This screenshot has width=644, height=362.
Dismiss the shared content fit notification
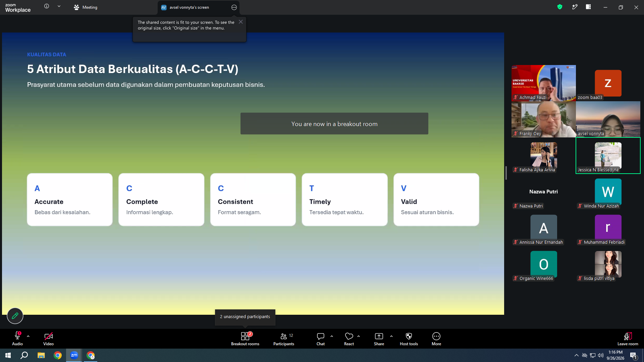pyautogui.click(x=241, y=22)
